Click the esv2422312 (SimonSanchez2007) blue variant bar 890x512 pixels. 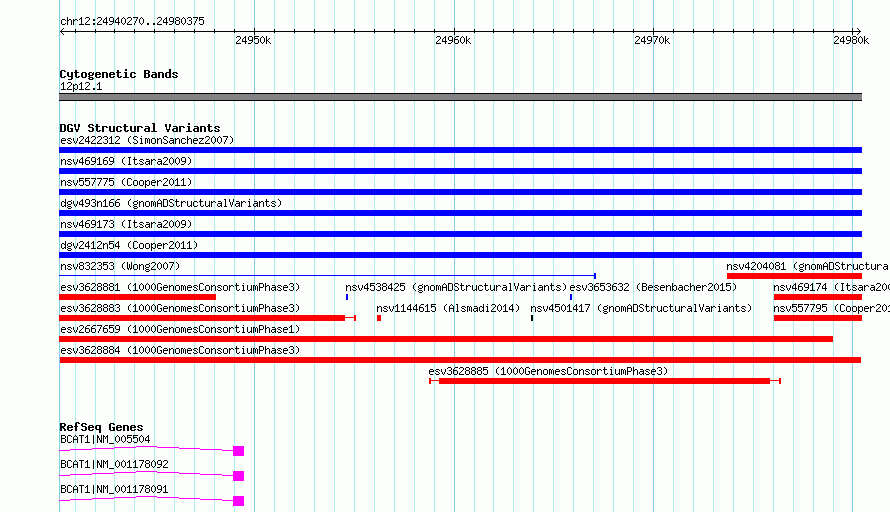[x=460, y=150]
